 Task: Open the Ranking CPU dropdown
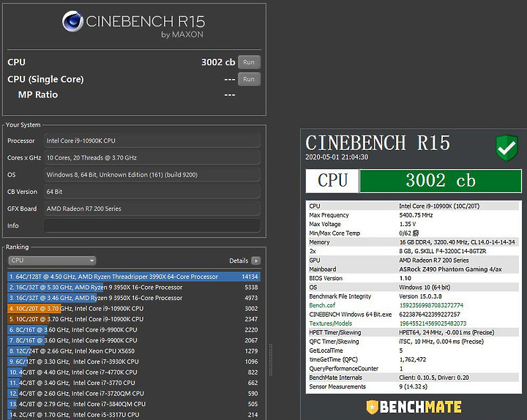(52, 260)
